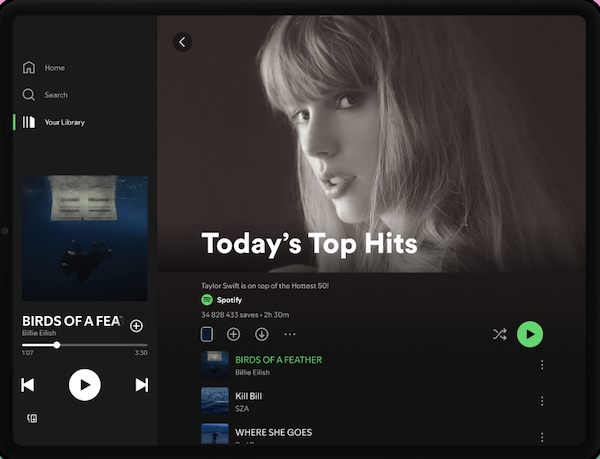The image size is (600, 459).
Task: Select the BIRDS OF A FEATHER track
Action: click(279, 360)
